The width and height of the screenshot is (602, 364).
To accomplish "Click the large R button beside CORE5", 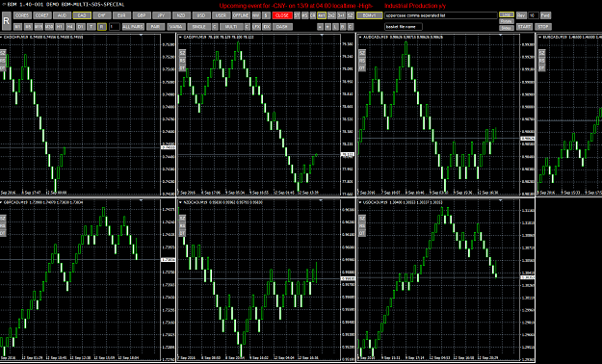I will [6, 21].
